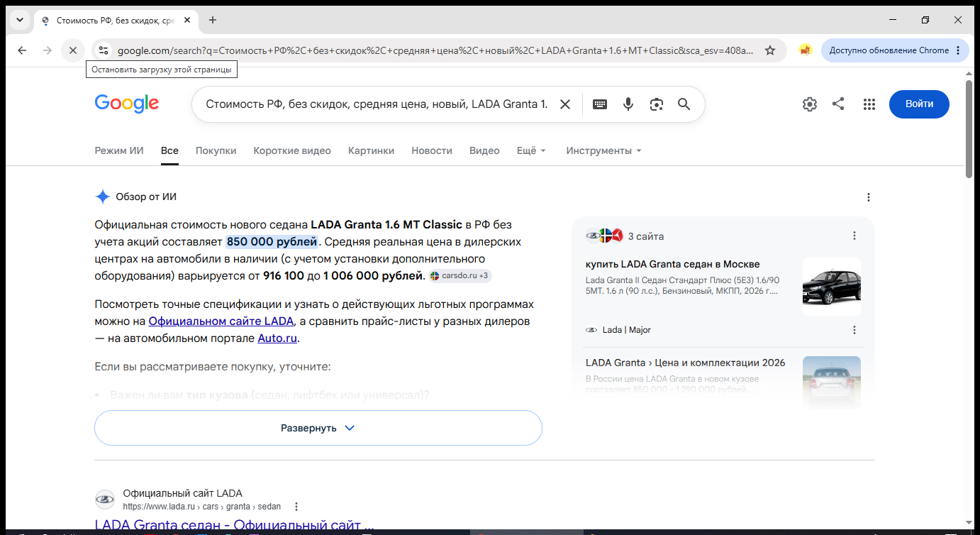Start voice search with the microphone
The height and width of the screenshot is (535, 980).
pyautogui.click(x=628, y=104)
